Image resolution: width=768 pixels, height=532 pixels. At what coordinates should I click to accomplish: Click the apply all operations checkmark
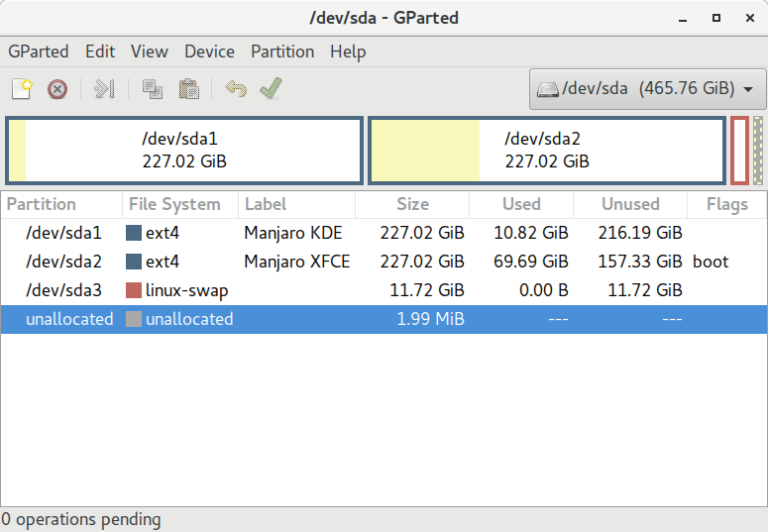point(271,89)
